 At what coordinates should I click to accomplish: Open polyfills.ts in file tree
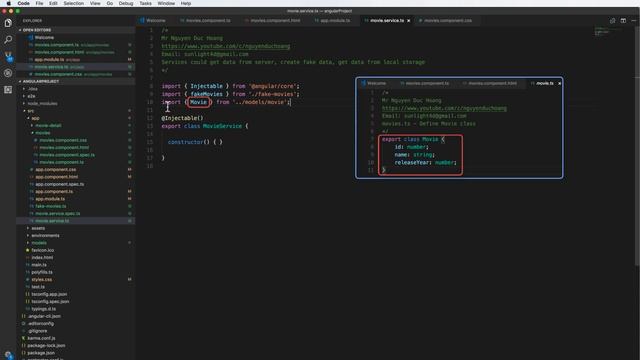(x=42, y=272)
